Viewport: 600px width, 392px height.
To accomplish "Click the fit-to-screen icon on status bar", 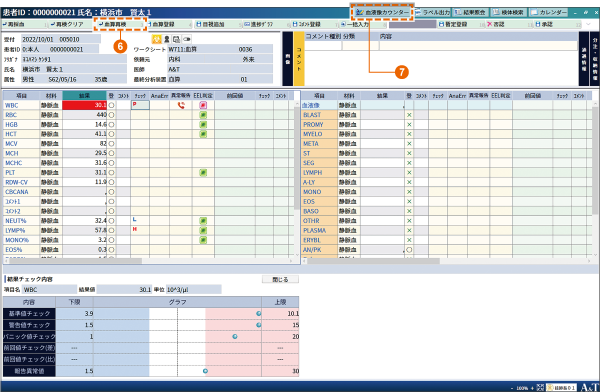I will [x=540, y=387].
